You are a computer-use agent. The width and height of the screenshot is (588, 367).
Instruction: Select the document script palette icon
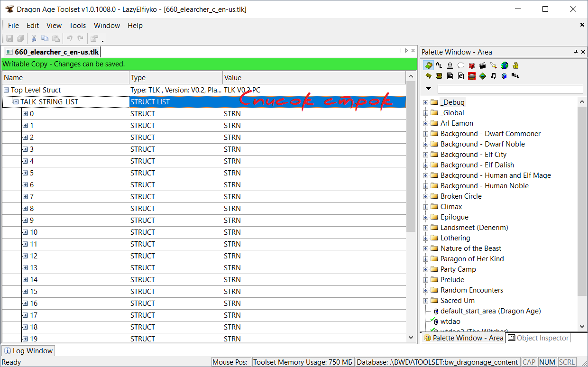450,76
